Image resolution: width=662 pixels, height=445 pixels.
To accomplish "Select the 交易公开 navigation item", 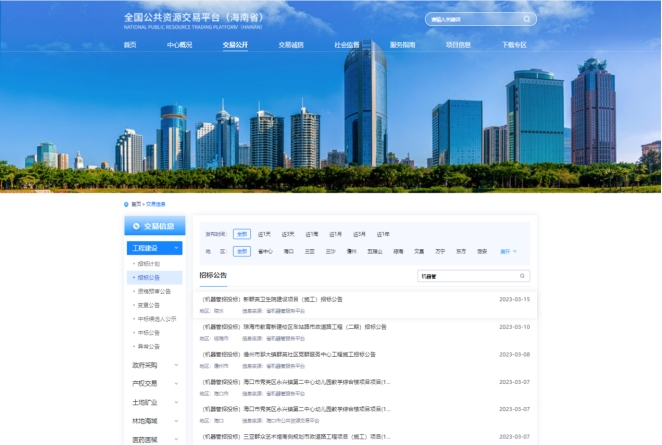I will [235, 45].
